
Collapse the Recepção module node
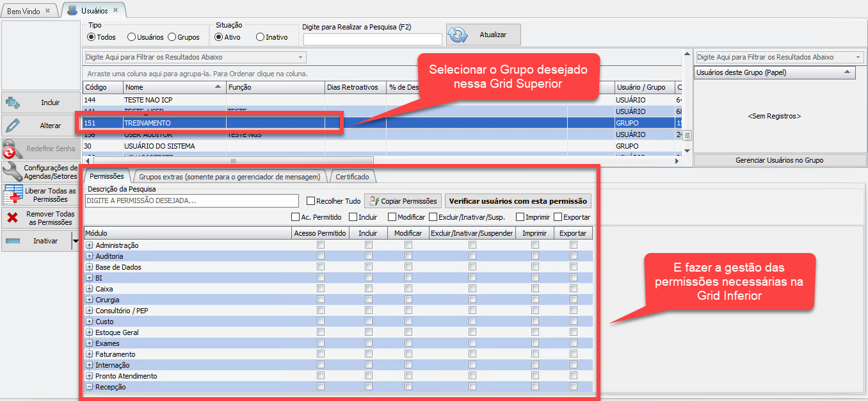pyautogui.click(x=90, y=387)
